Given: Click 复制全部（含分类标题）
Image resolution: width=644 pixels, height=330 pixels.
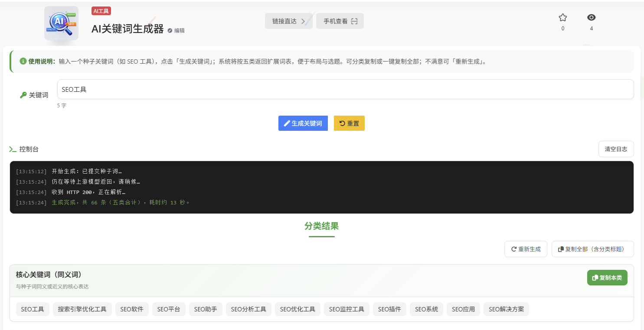Looking at the screenshot, I should [592, 249].
